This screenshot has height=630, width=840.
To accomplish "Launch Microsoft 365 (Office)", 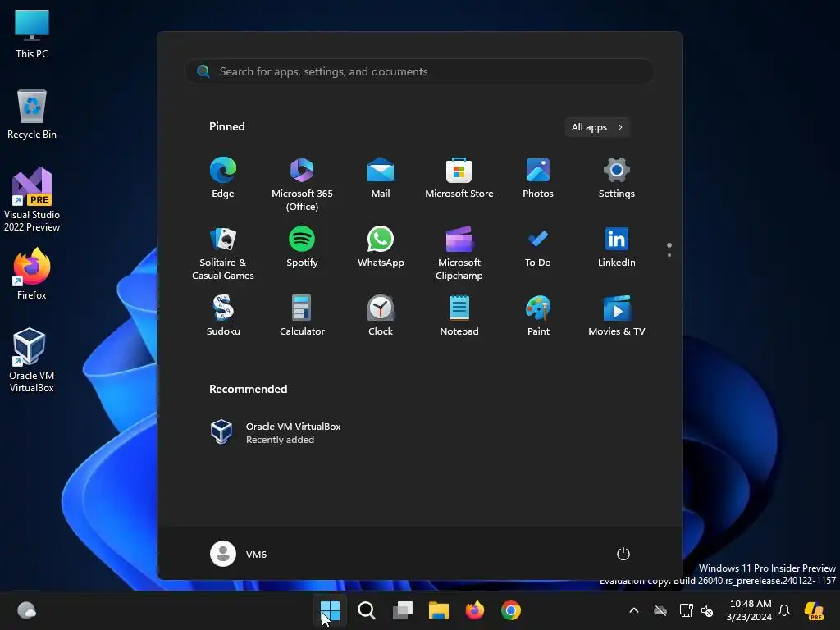I will (302, 185).
